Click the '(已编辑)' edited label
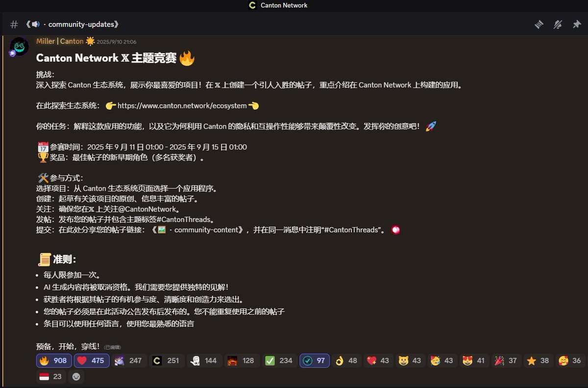This screenshot has height=388, width=588. point(112,347)
